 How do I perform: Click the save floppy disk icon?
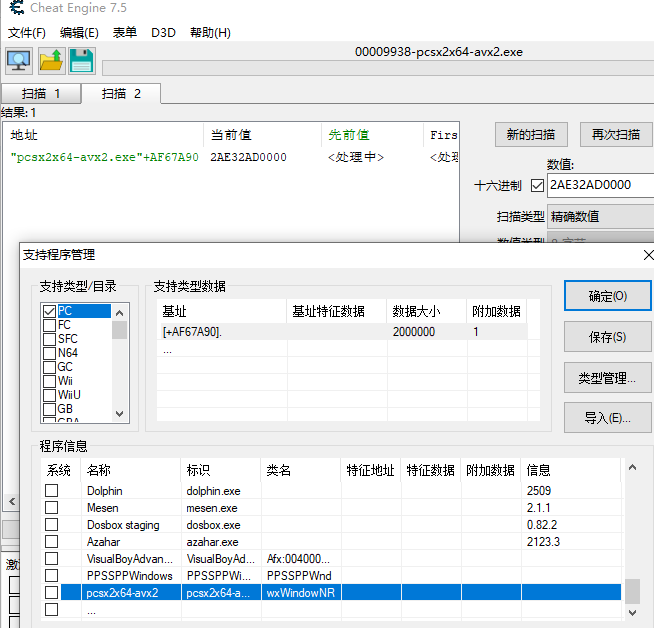[x=81, y=60]
